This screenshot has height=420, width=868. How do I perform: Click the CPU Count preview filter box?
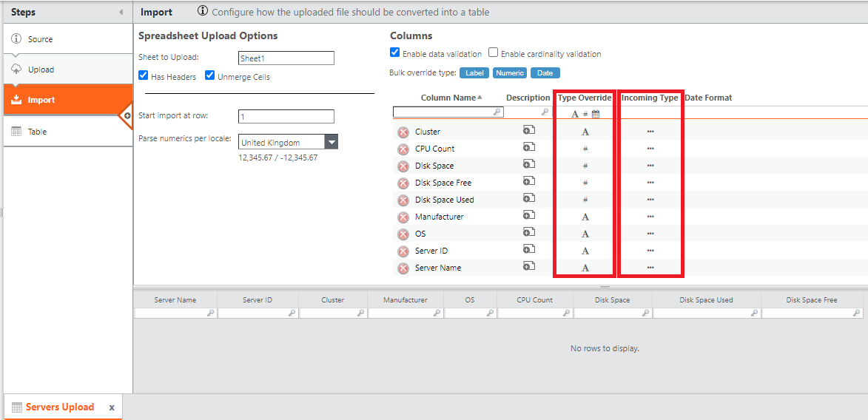[x=535, y=314]
